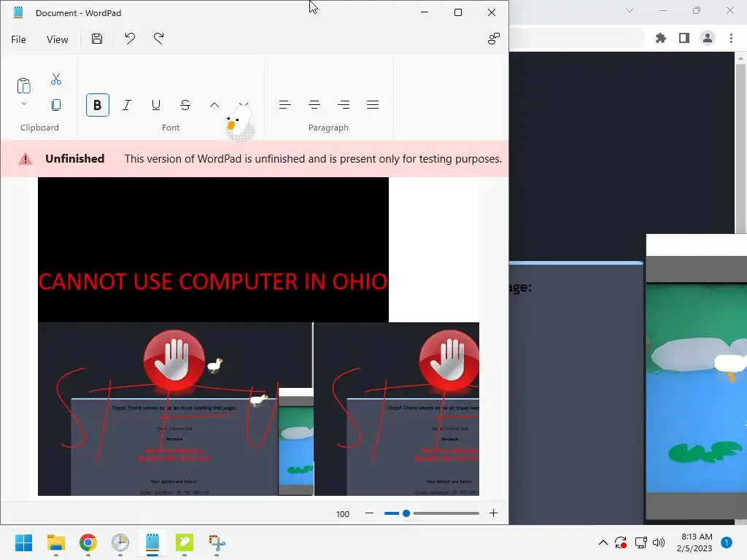747x560 pixels.
Task: Align text right
Action: pyautogui.click(x=344, y=105)
